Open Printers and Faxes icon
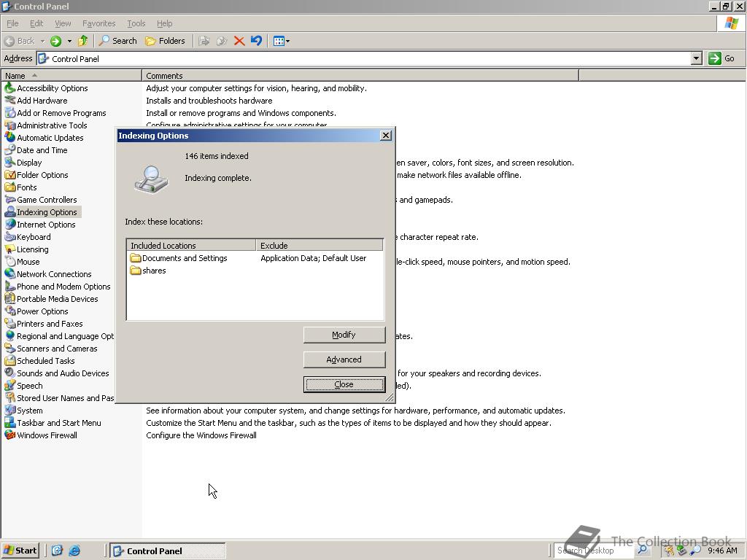 click(10, 323)
